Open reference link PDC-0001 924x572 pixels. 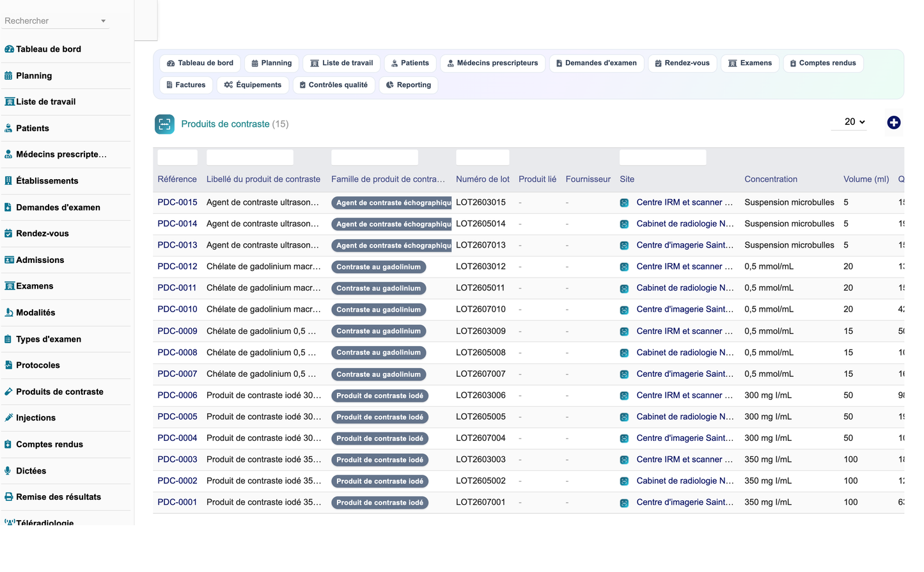click(x=177, y=502)
